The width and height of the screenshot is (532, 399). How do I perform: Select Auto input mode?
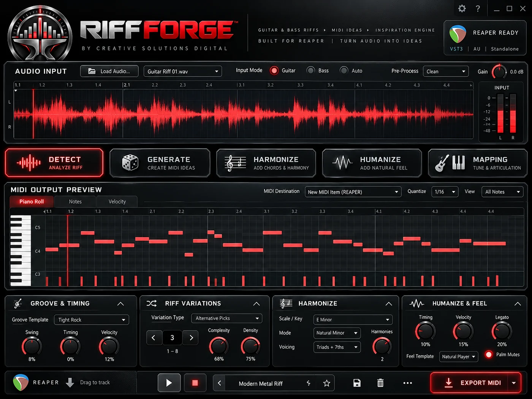(344, 71)
